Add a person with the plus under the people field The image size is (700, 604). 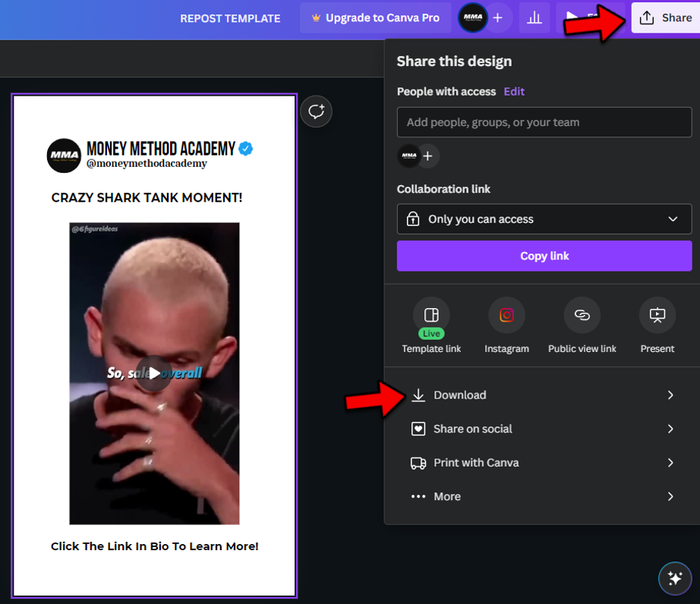(427, 156)
